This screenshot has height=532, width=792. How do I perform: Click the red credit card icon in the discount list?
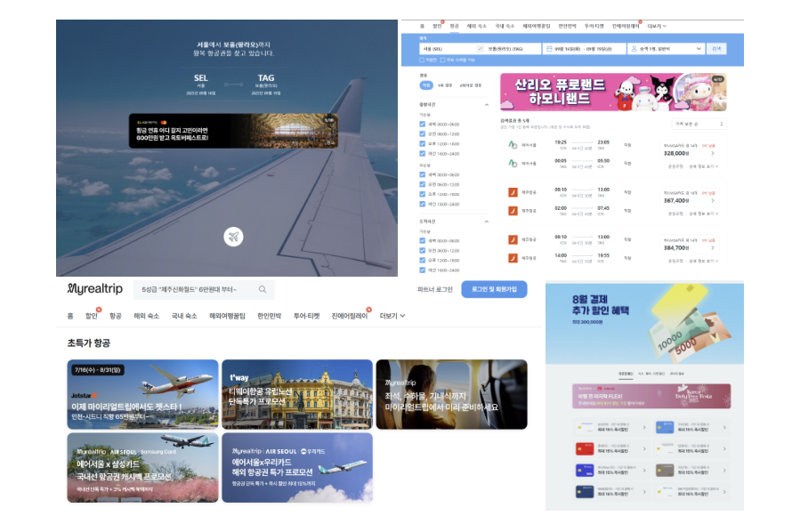click(x=585, y=448)
